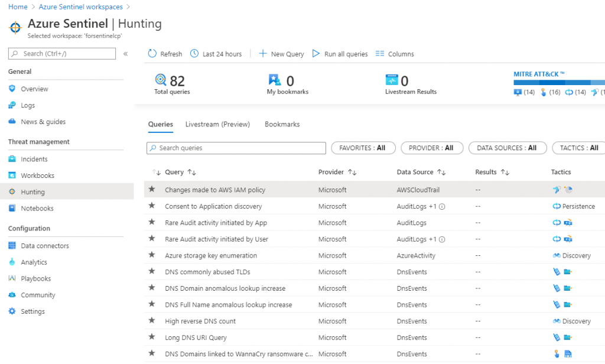Star the Long DNS URI Query row

coord(152,337)
